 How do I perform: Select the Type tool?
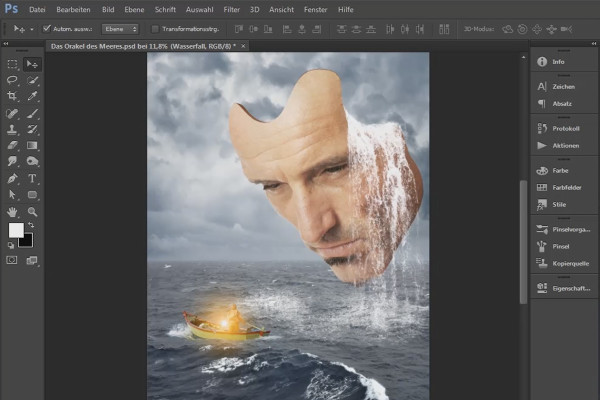point(32,178)
